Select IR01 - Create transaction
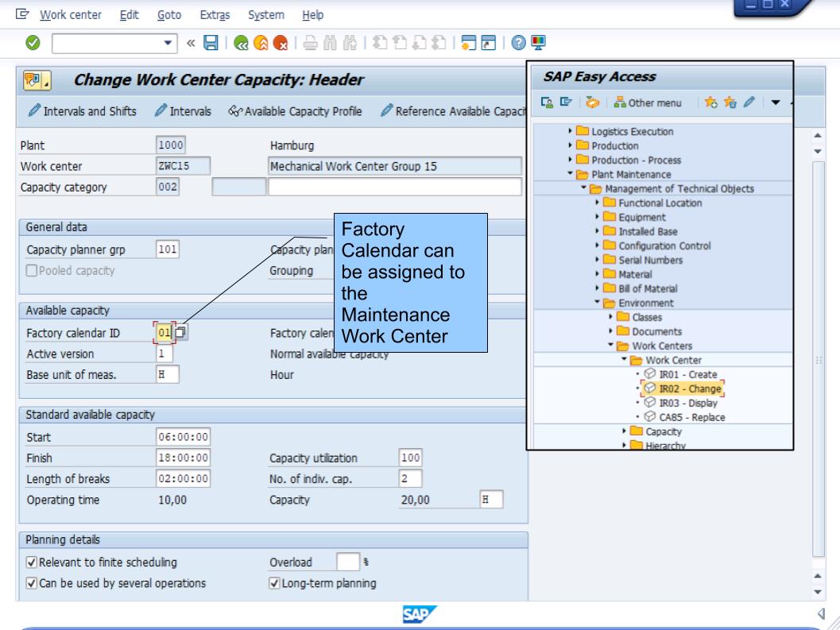 pos(687,374)
